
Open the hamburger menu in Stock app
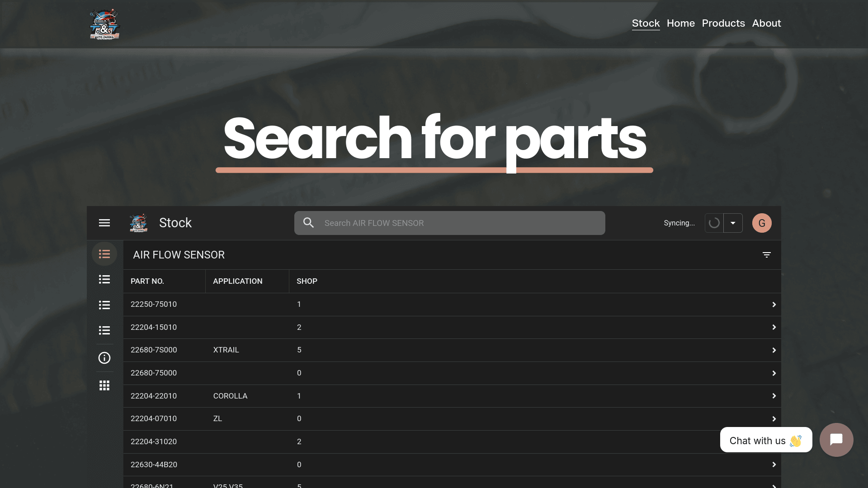coord(104,223)
